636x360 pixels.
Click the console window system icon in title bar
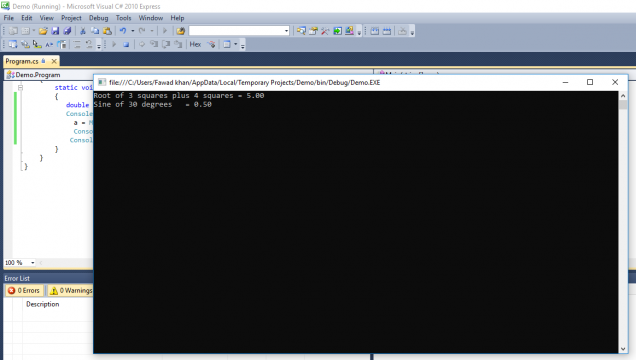pos(102,82)
